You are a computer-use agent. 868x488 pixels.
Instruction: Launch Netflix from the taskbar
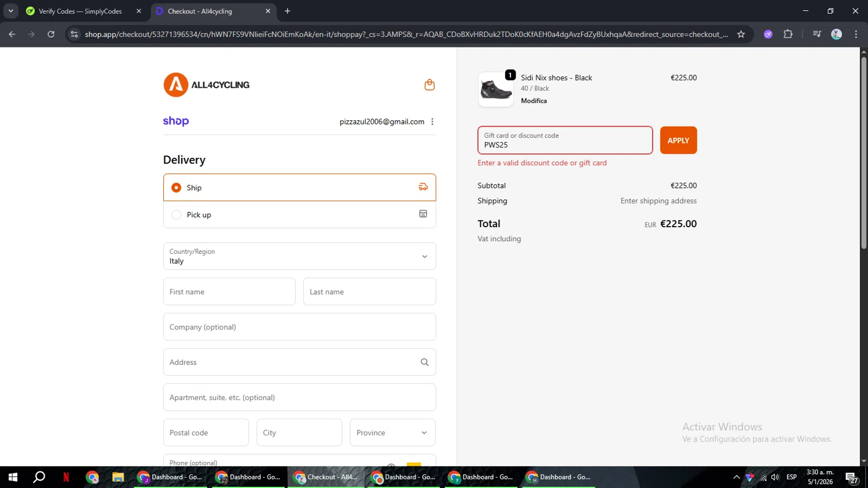(x=66, y=477)
